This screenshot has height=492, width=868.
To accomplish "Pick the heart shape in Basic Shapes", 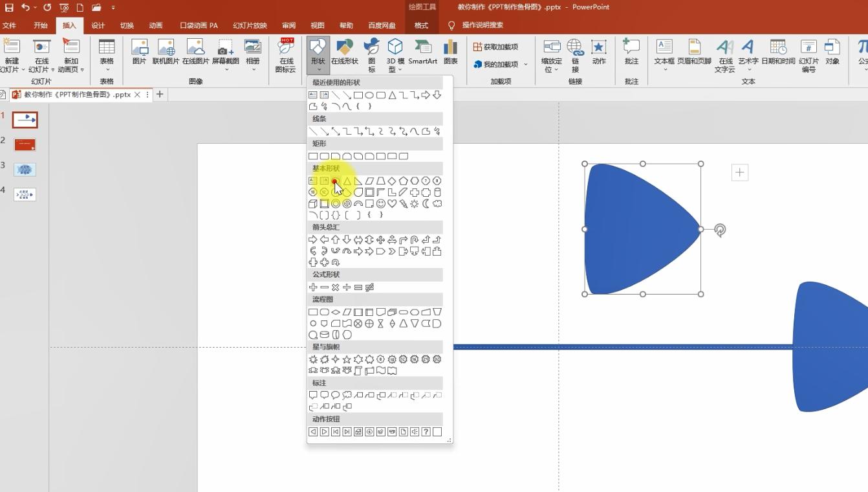I will click(392, 204).
